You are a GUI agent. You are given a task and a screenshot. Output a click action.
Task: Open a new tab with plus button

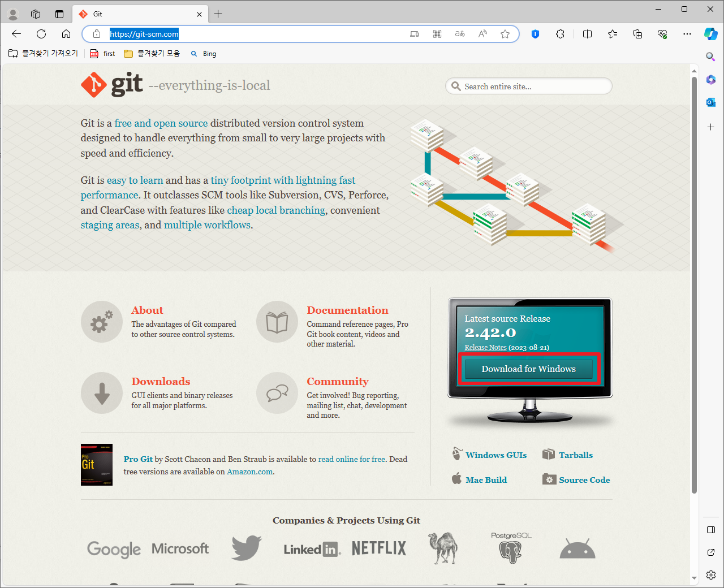pos(218,14)
